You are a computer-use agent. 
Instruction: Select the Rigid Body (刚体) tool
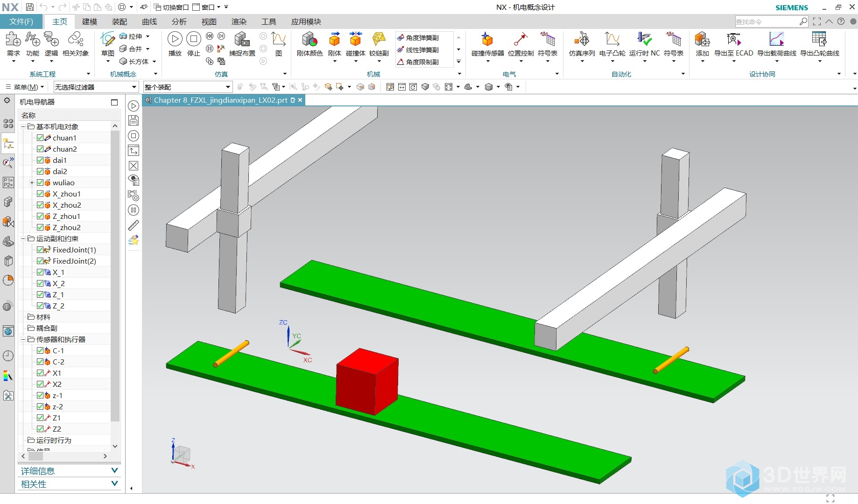[x=334, y=44]
